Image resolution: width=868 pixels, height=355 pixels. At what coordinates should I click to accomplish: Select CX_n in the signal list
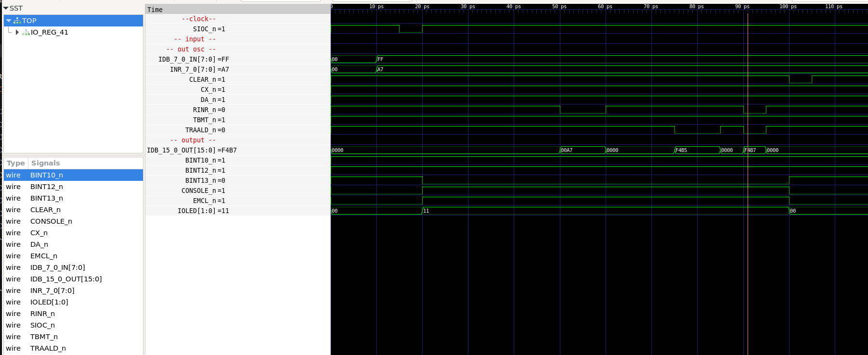[x=73, y=233]
